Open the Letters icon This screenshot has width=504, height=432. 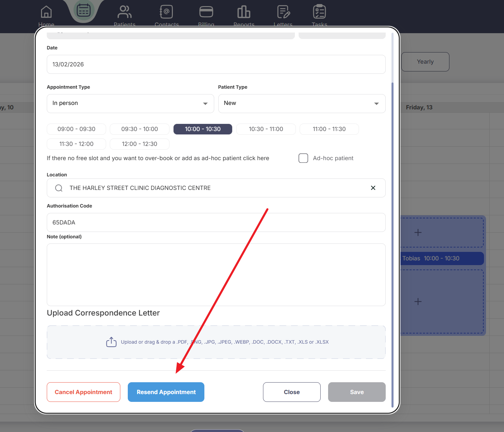283,12
